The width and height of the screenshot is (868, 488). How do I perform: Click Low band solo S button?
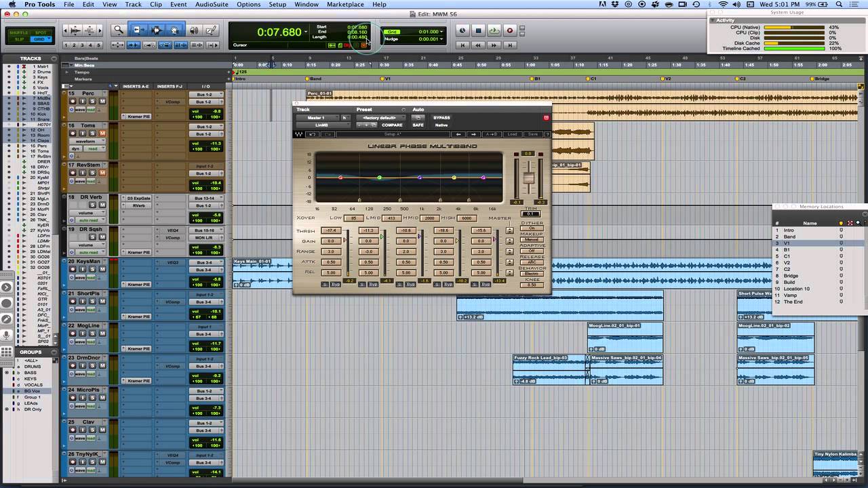[x=325, y=284]
